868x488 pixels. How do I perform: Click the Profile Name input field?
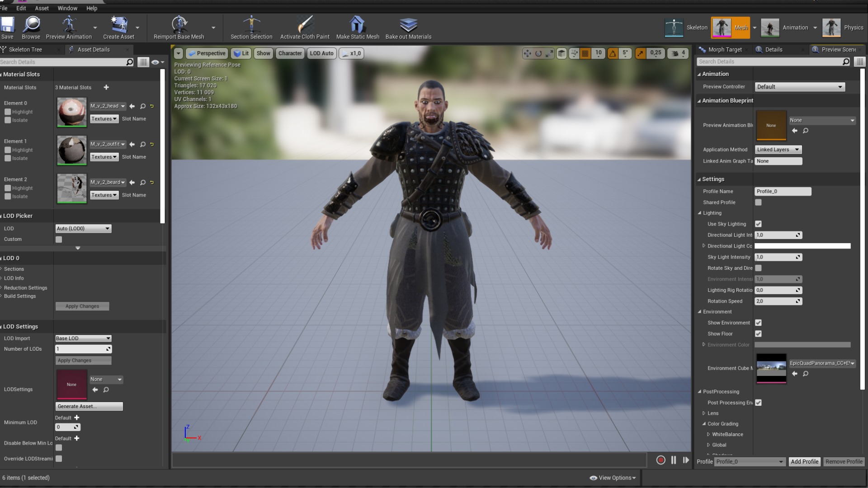tap(783, 191)
